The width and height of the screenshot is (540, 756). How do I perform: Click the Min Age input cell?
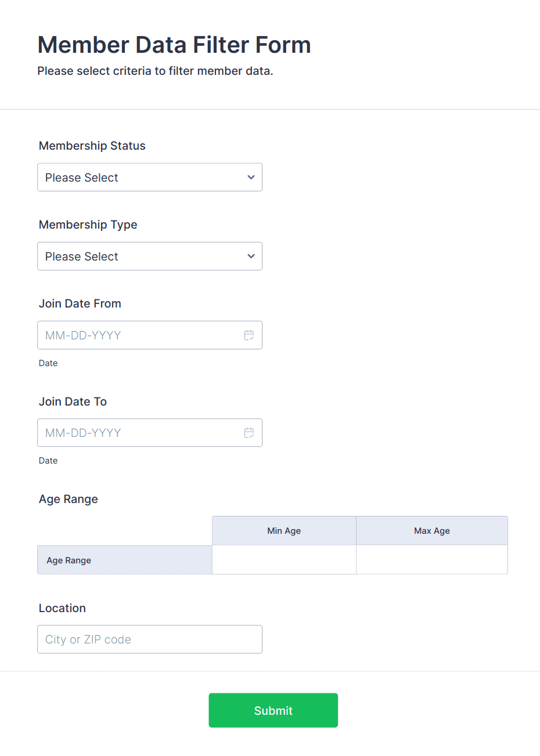[284, 559]
